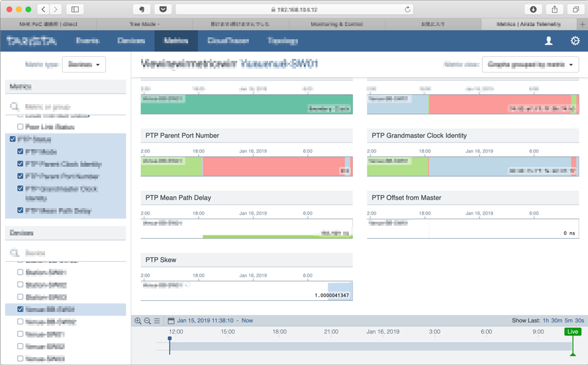Toggle the Safari sidebar button
Screen dimensions: 588x365
coord(75,9)
